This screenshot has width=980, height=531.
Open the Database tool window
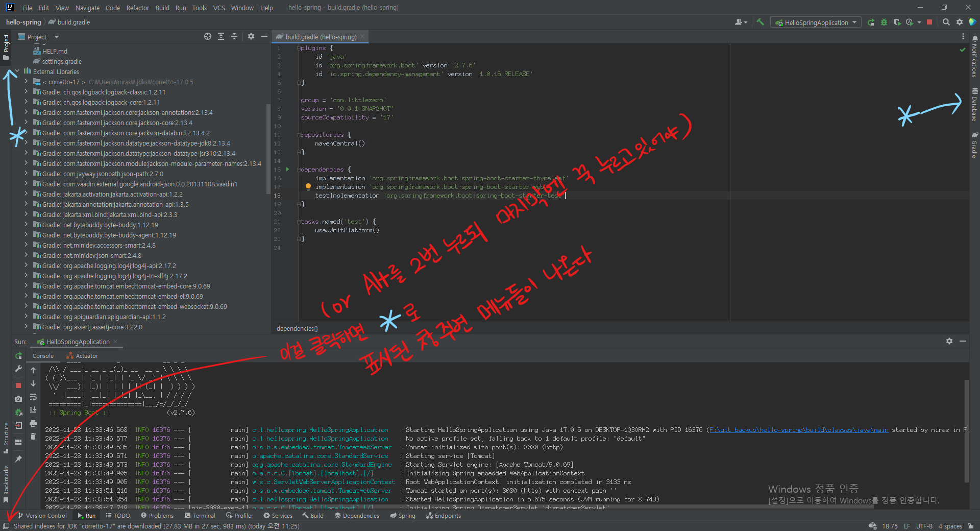point(974,104)
